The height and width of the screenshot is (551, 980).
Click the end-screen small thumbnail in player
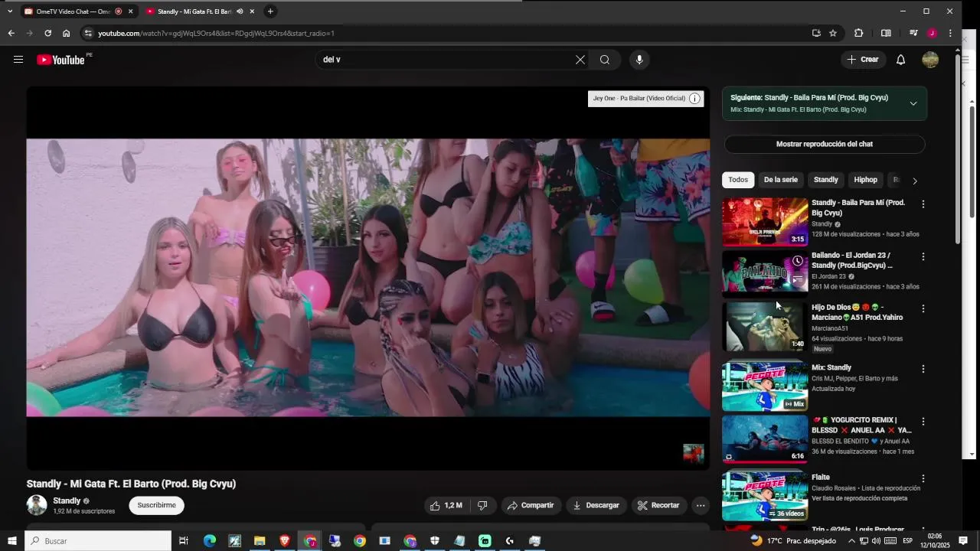(693, 453)
